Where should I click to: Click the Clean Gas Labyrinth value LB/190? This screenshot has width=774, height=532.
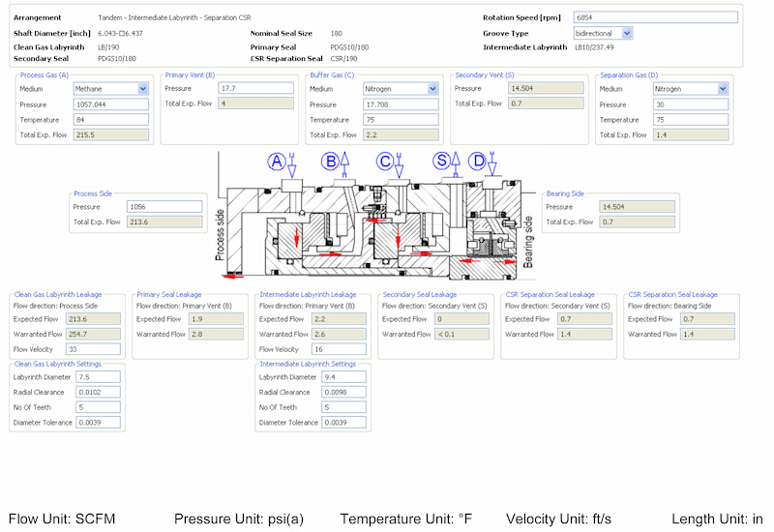click(108, 47)
